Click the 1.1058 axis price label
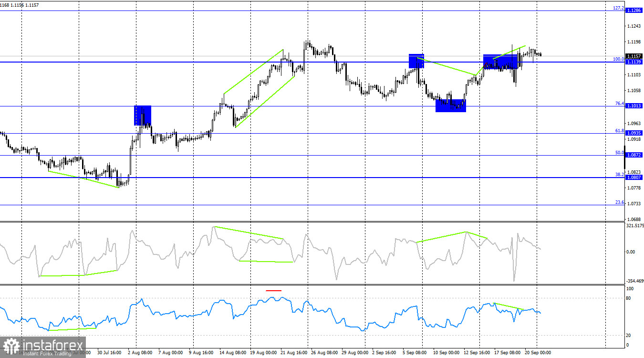This screenshot has width=644, height=358. click(634, 91)
